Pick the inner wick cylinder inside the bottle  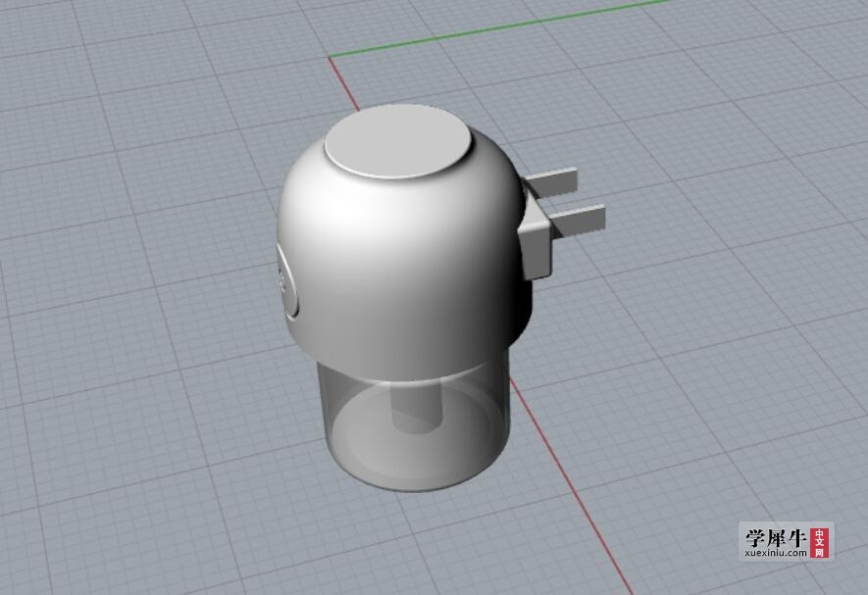[418, 408]
